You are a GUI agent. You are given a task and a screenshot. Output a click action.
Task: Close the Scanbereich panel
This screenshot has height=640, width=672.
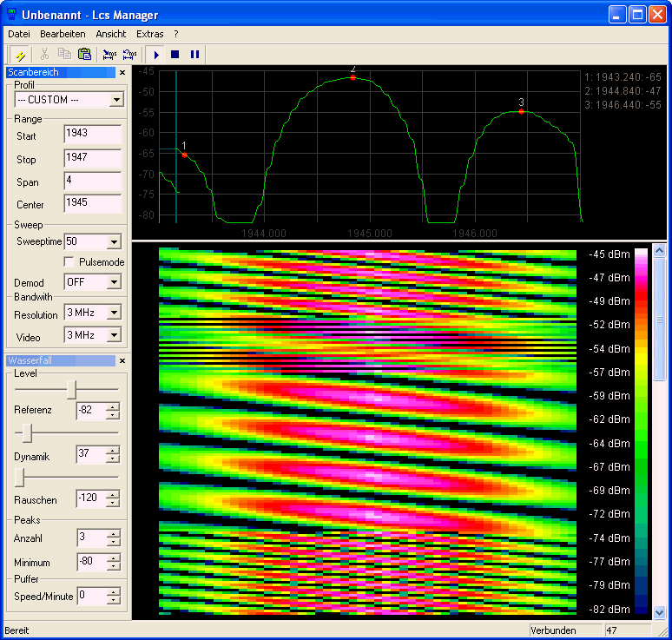click(x=122, y=73)
